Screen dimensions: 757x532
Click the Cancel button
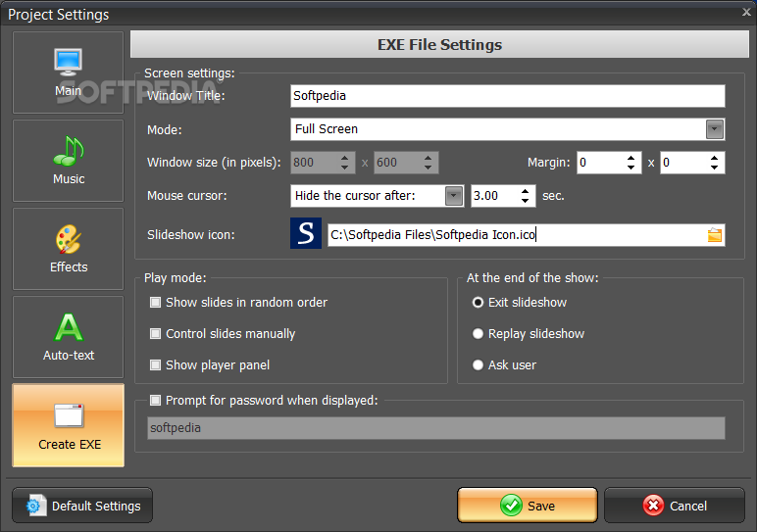(x=675, y=506)
